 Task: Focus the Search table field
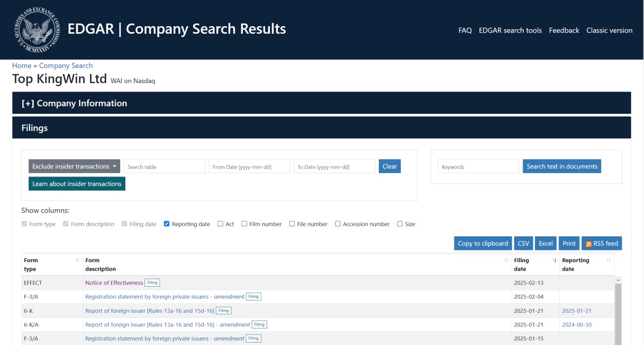[165, 166]
